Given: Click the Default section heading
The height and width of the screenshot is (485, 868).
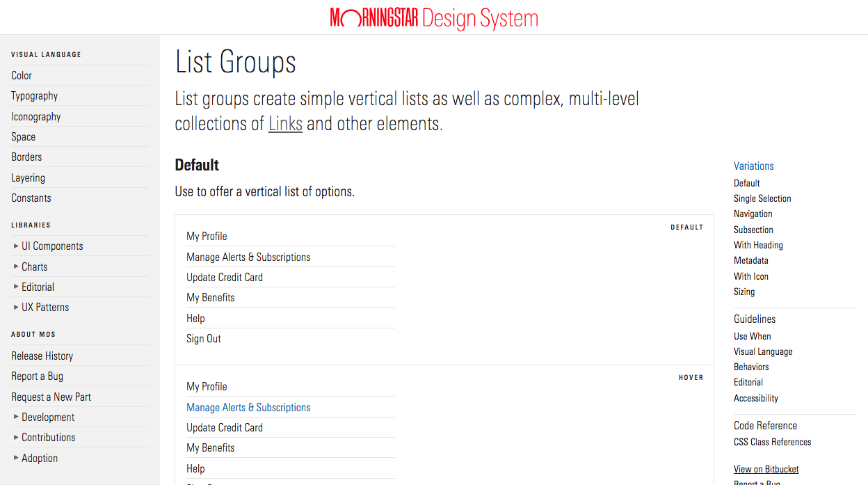Looking at the screenshot, I should (x=197, y=165).
